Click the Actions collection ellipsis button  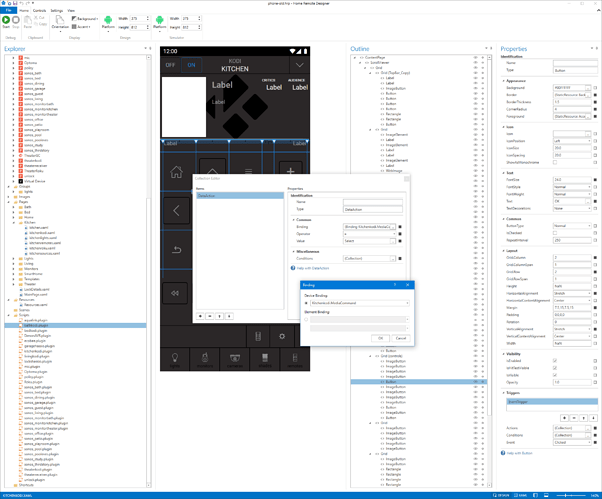(588, 428)
